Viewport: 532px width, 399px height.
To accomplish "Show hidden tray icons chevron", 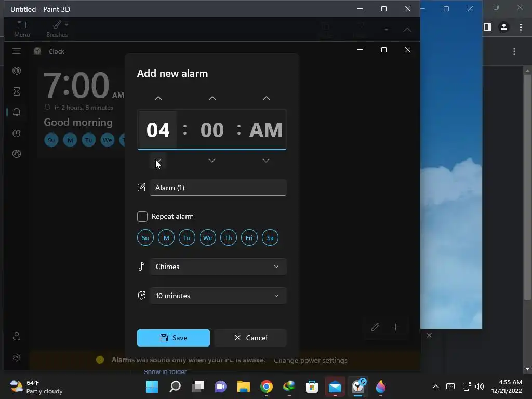I will (x=436, y=387).
